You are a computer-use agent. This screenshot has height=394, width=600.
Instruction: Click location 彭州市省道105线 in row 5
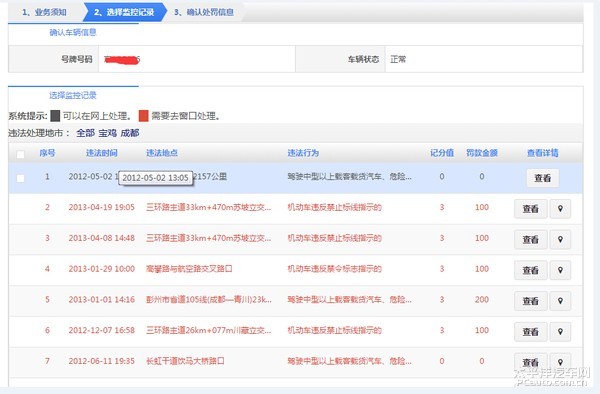[209, 300]
